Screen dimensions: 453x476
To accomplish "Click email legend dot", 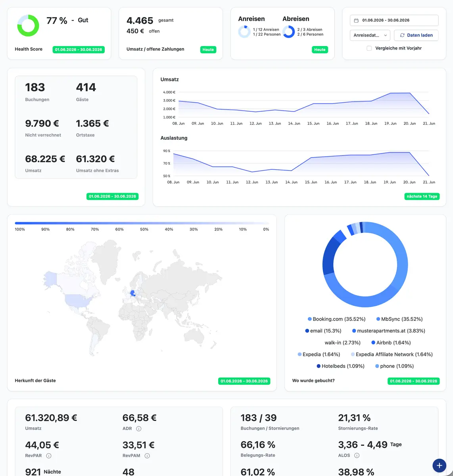I will click(307, 331).
